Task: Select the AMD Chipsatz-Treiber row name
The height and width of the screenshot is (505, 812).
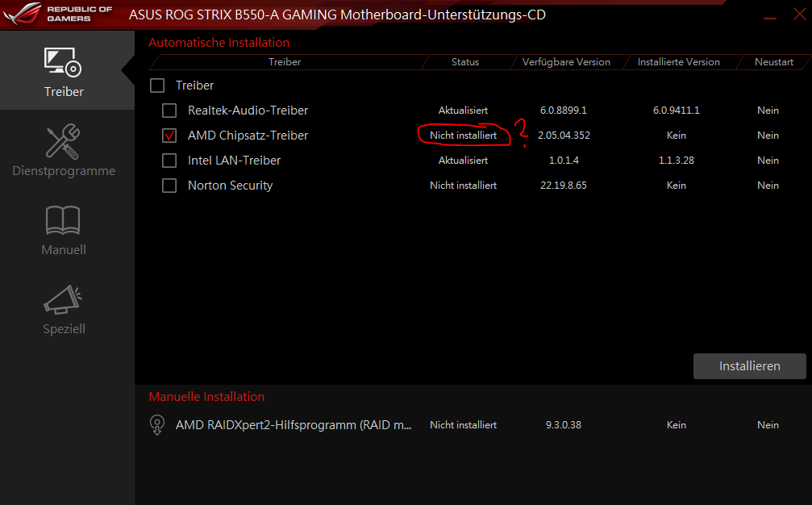Action: click(248, 136)
